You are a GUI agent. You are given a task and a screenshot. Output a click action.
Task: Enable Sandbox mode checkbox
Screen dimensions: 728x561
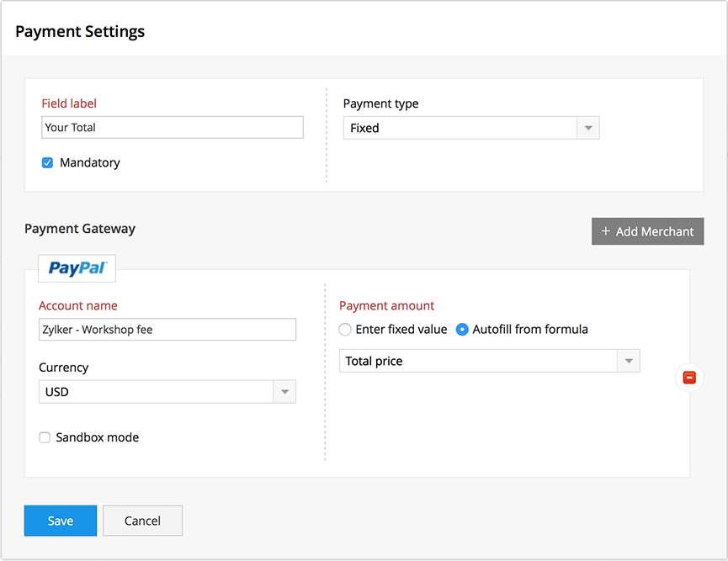[x=45, y=437]
